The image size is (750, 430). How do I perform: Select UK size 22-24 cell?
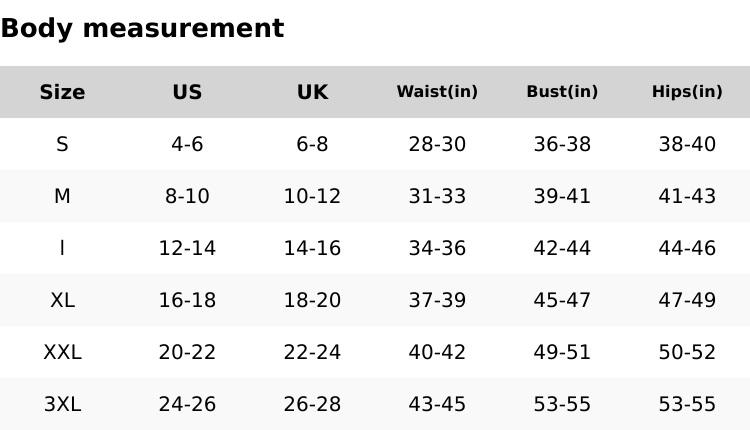pyautogui.click(x=312, y=352)
